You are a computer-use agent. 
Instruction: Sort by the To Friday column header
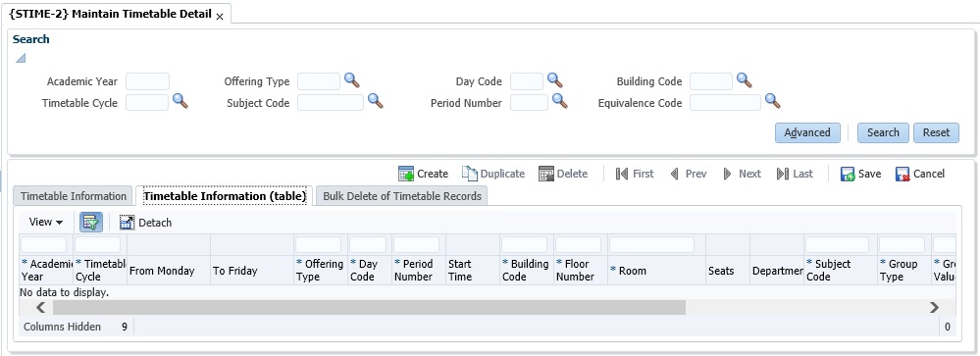point(252,271)
